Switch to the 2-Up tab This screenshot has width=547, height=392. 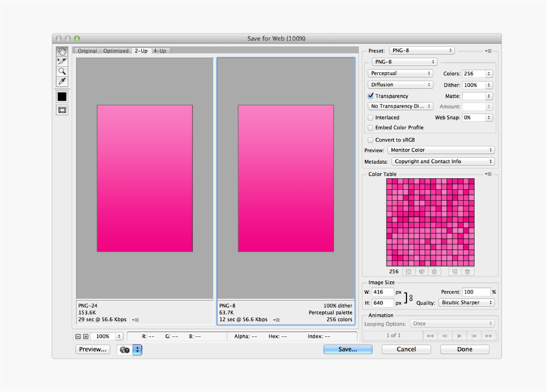pyautogui.click(x=141, y=51)
